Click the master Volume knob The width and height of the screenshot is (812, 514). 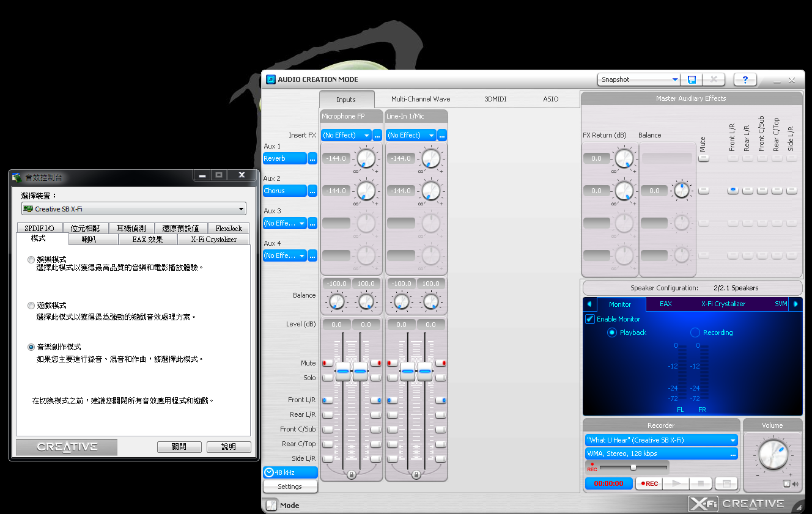[x=772, y=454]
